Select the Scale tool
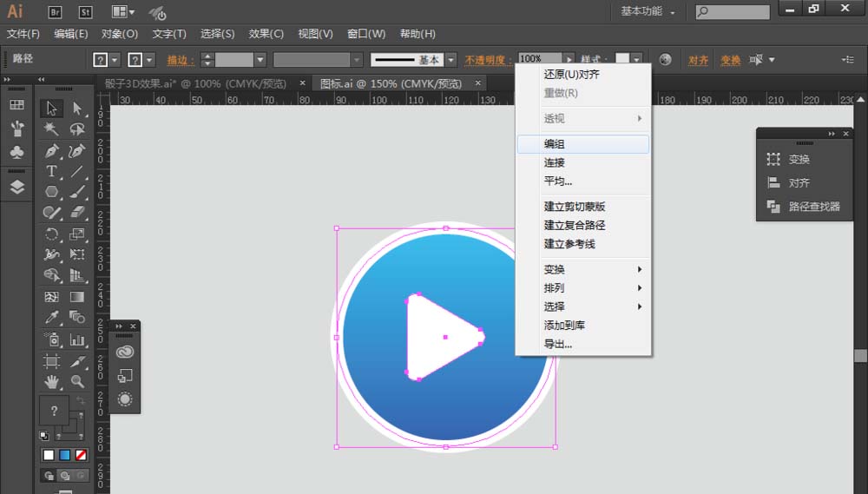 pyautogui.click(x=77, y=234)
